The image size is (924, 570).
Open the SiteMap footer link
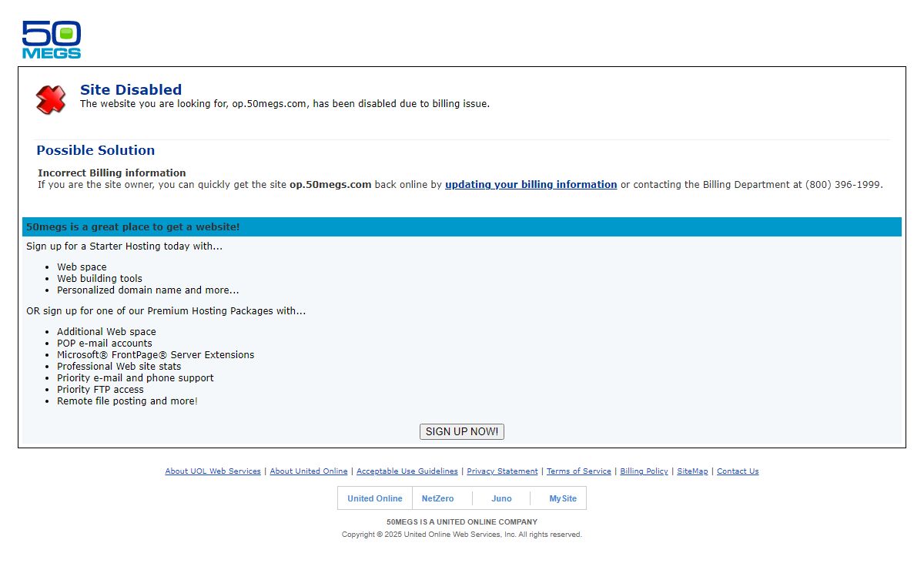pyautogui.click(x=692, y=471)
